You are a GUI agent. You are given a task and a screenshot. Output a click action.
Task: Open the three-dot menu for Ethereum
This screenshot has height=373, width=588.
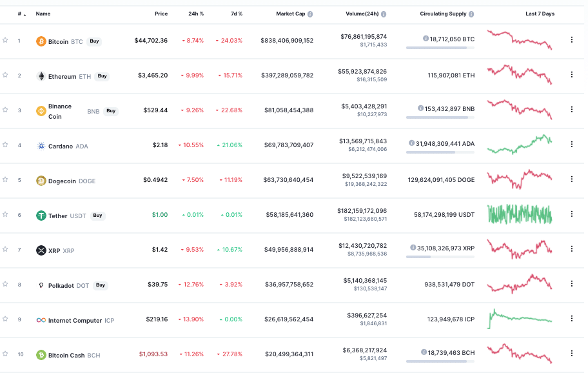pyautogui.click(x=571, y=75)
